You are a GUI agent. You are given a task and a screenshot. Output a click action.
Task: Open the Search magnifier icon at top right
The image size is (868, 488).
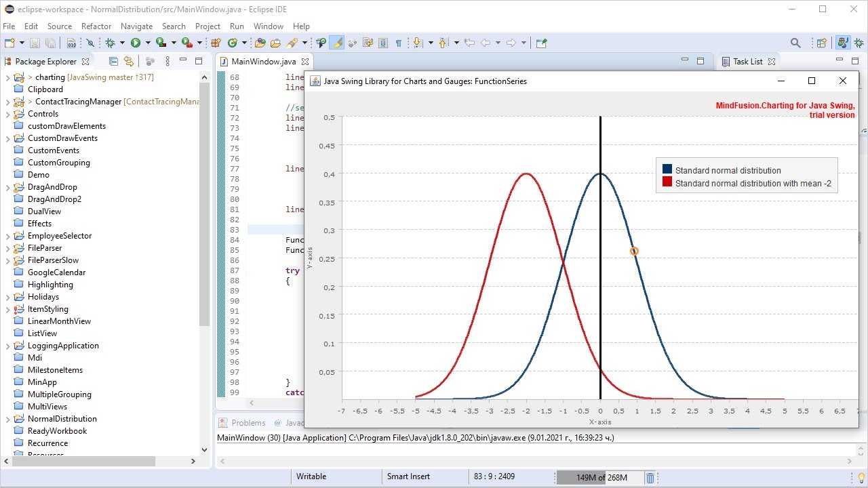pyautogui.click(x=795, y=43)
